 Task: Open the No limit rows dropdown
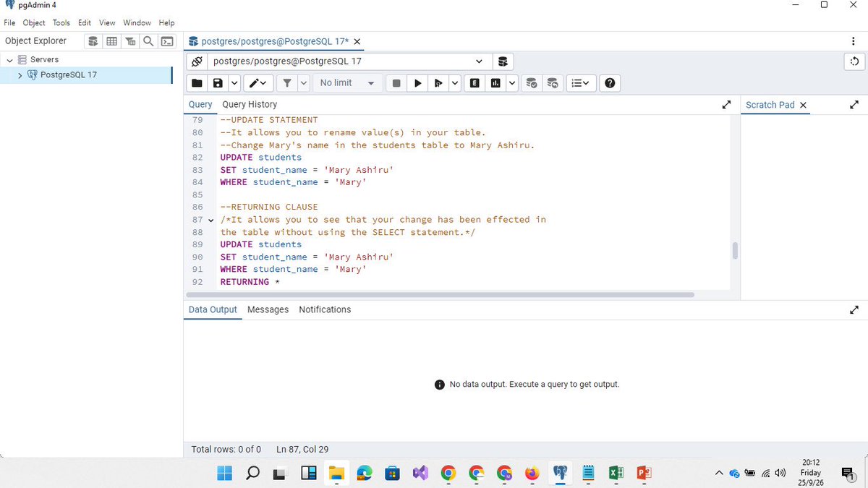click(346, 83)
